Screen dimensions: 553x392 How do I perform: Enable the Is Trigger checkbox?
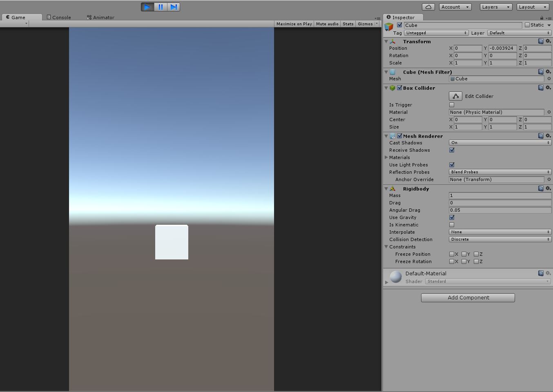pos(452,105)
